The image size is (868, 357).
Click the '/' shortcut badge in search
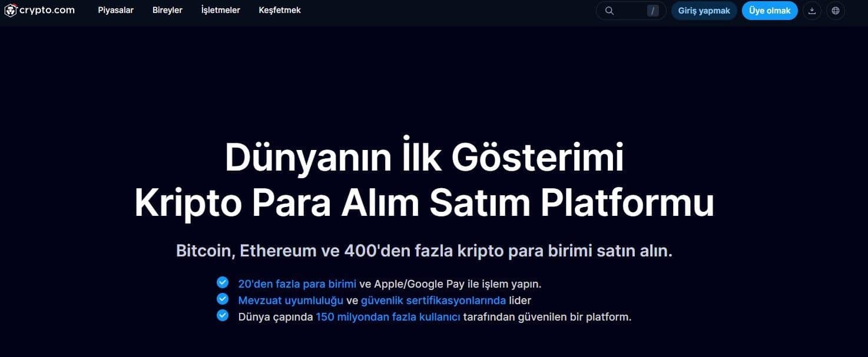pyautogui.click(x=652, y=10)
